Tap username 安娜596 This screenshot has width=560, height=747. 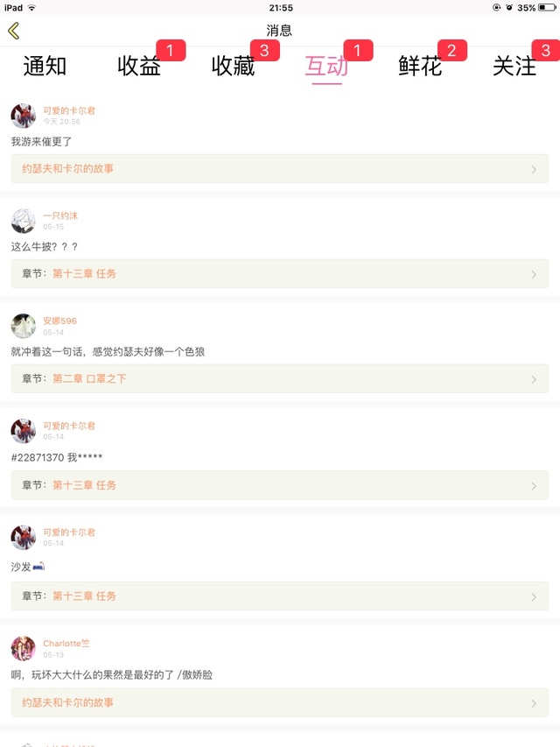pos(60,321)
